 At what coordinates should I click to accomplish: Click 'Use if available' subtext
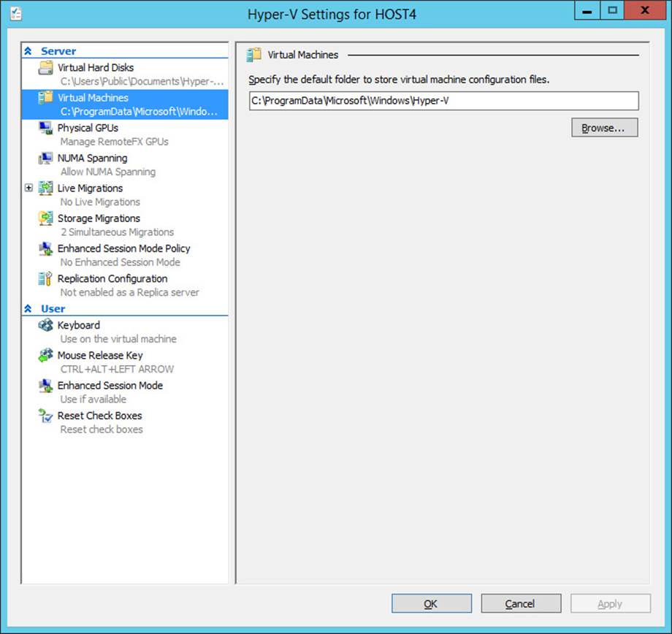(x=93, y=400)
